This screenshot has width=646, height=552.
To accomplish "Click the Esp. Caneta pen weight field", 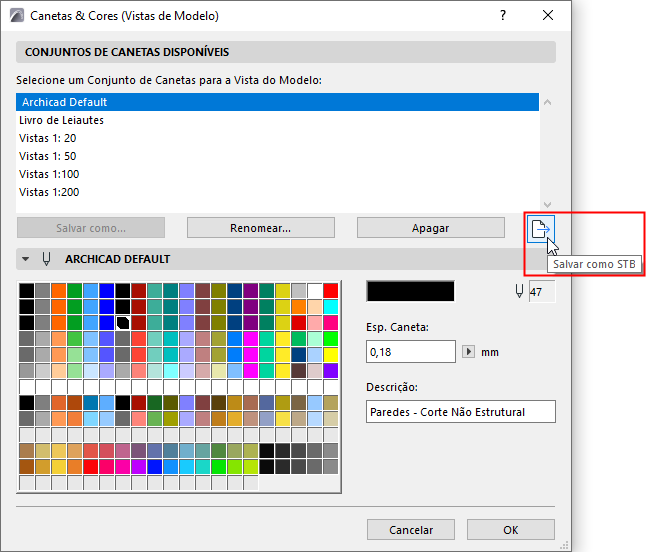I will [411, 352].
